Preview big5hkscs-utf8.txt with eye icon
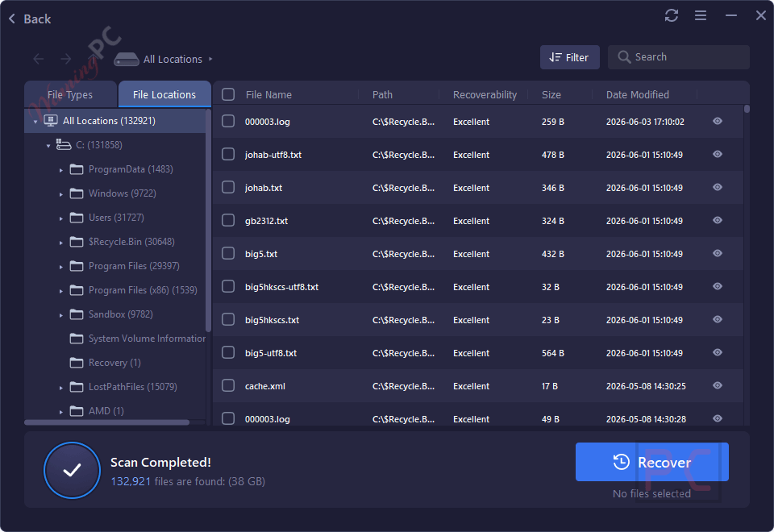 pos(718,286)
